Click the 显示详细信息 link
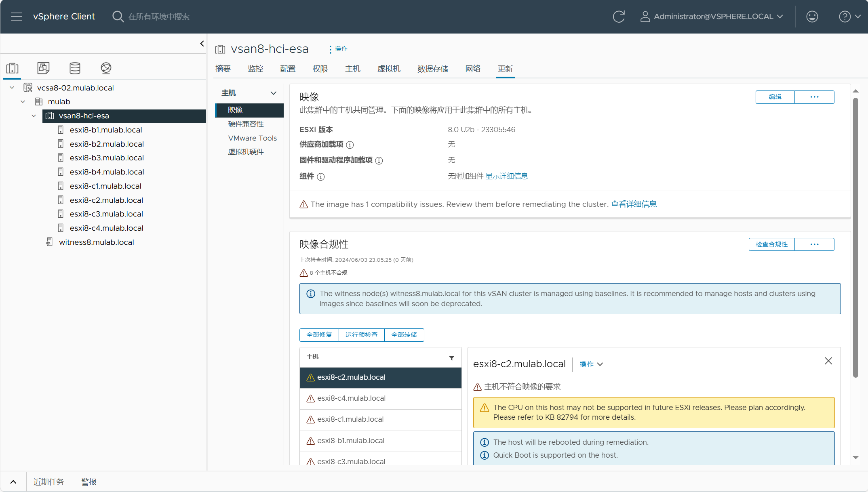The height and width of the screenshot is (492, 868). click(x=507, y=176)
